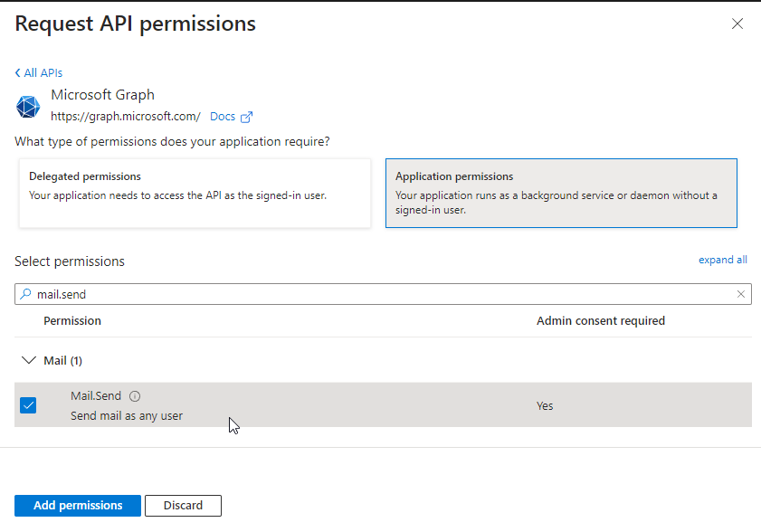761x532 pixels.
Task: Click the Discard button
Action: point(183,505)
